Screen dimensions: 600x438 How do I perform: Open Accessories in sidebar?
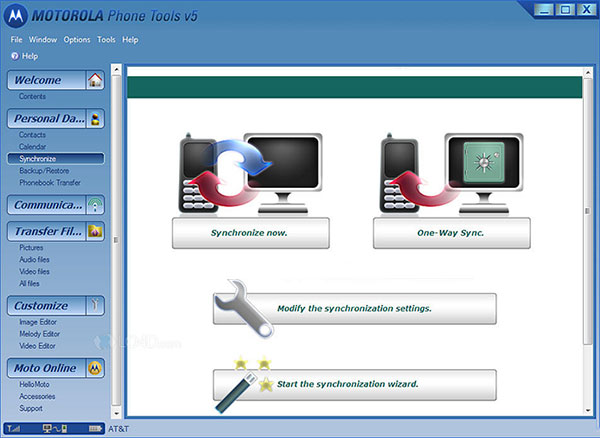pyautogui.click(x=37, y=396)
